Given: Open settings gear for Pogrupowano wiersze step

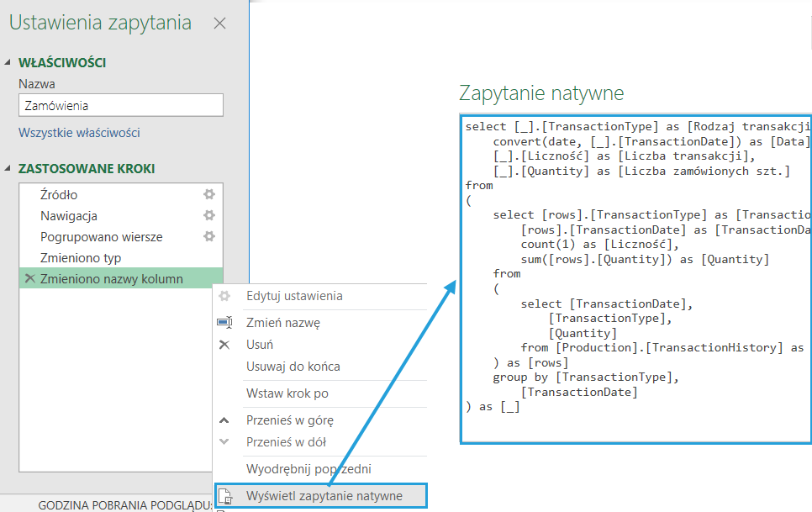Looking at the screenshot, I should click(x=209, y=237).
